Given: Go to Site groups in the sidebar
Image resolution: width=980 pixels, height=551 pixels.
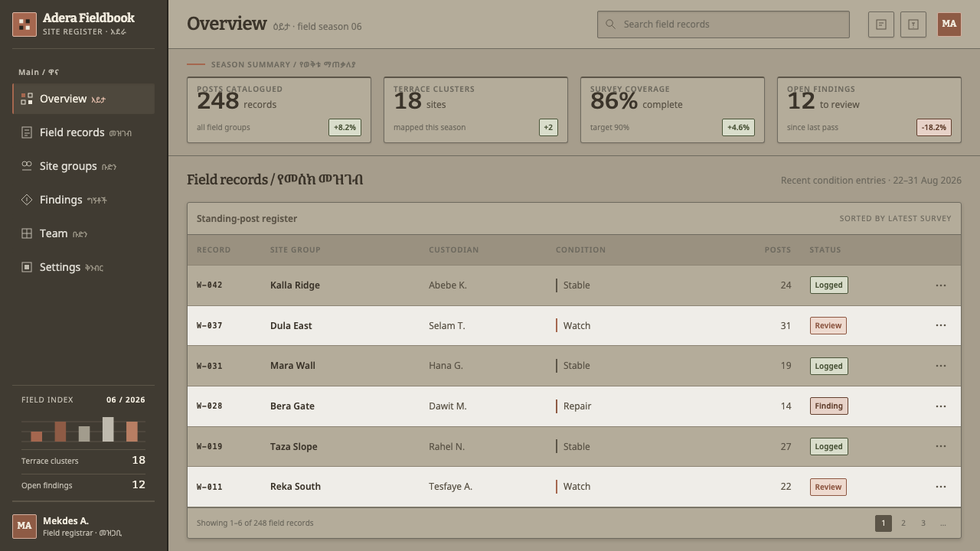Looking at the screenshot, I should [83, 166].
